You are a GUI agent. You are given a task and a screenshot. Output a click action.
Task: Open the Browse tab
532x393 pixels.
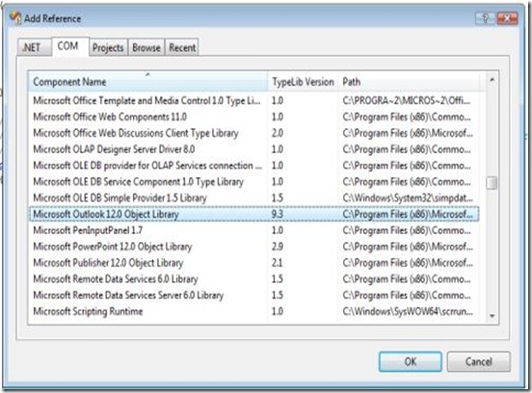pos(146,48)
